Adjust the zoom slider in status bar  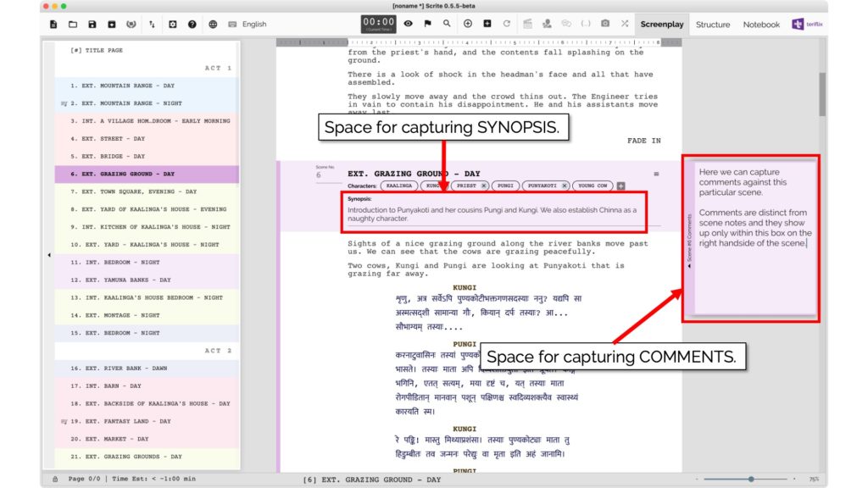point(750,480)
